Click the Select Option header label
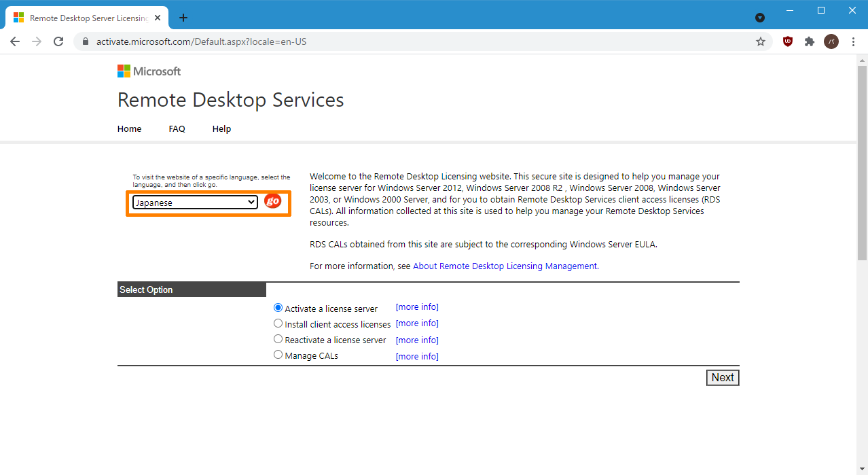 [x=146, y=289]
